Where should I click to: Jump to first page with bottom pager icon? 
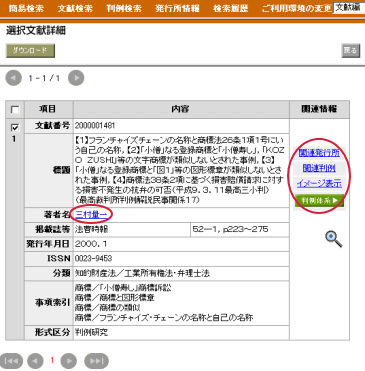12,361
